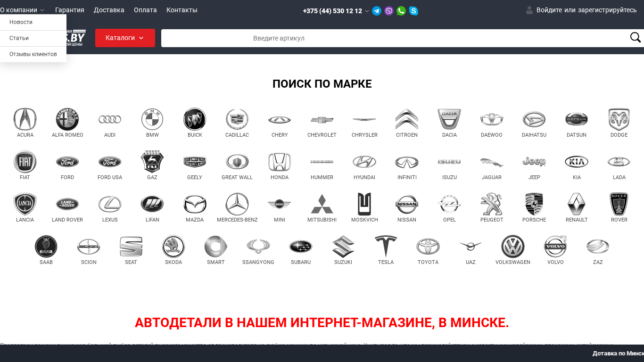Open the Viber contact icon
The image size is (644, 362).
click(x=389, y=11)
